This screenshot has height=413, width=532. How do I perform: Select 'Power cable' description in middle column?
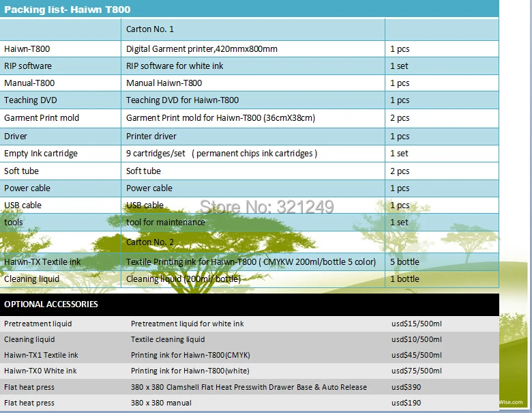(149, 188)
